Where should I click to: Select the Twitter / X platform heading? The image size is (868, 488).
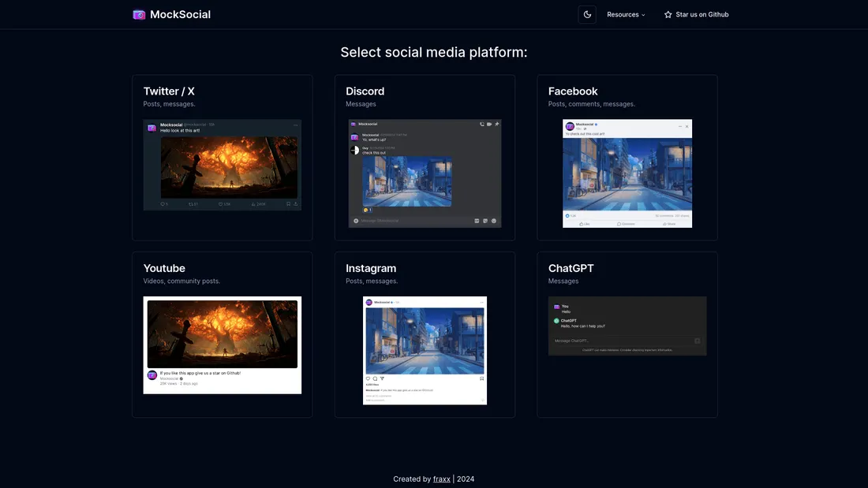coord(169,91)
